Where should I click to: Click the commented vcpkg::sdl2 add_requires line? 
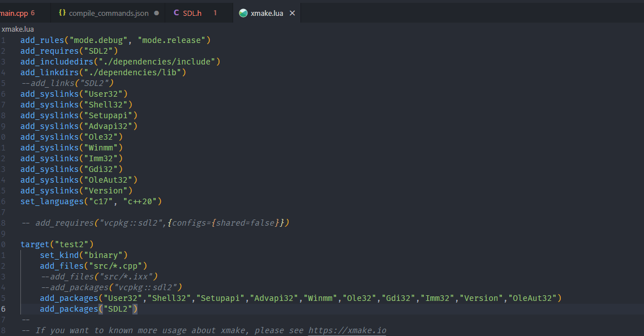(x=155, y=223)
